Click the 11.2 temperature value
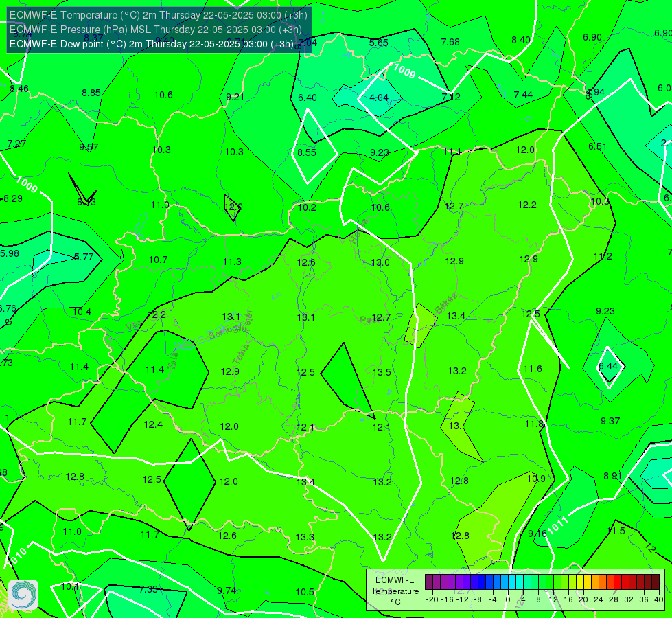The height and width of the screenshot is (618, 672). (x=603, y=256)
